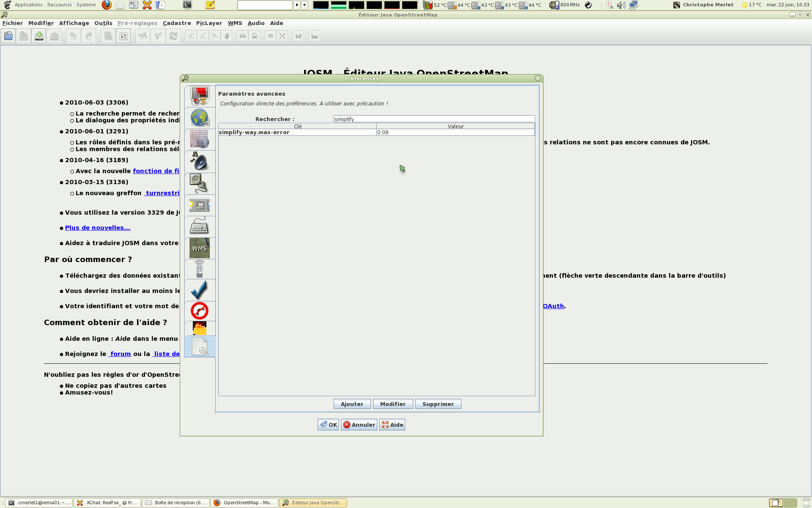Open the keyboard shortcuts preferences icon
This screenshot has height=508, width=812.
200,226
